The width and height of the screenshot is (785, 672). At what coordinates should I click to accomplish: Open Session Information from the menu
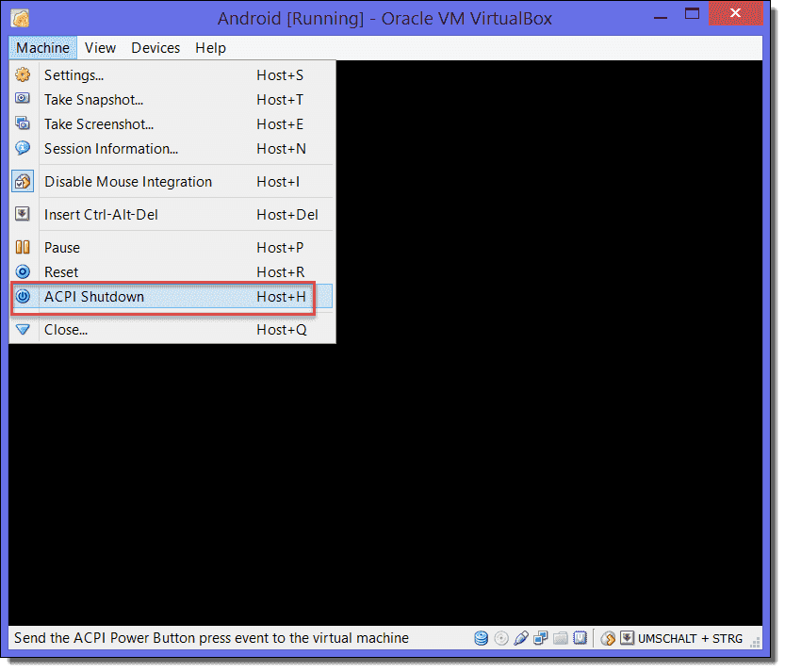[x=172, y=149]
